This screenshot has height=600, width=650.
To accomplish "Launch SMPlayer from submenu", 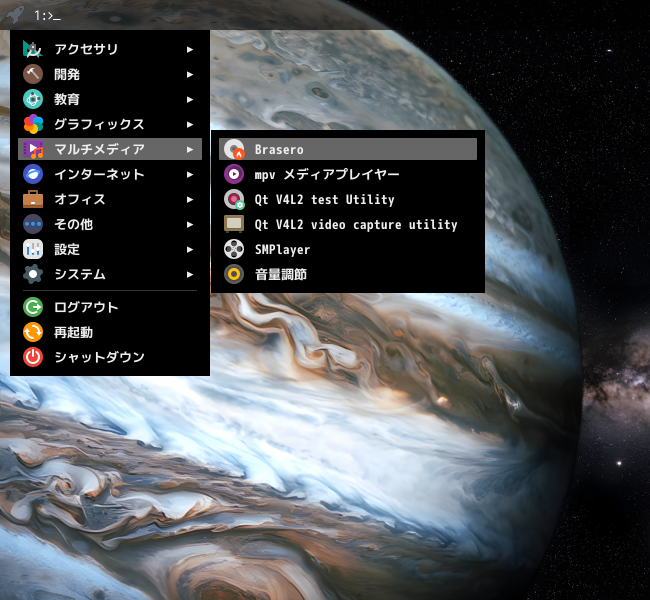I will pyautogui.click(x=348, y=249).
